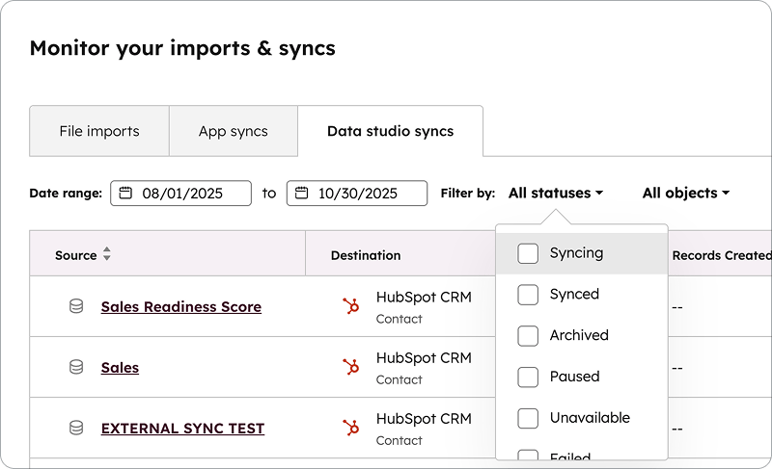The image size is (772, 469).
Task: Select the Data studio syncs tab
Action: pyautogui.click(x=390, y=131)
